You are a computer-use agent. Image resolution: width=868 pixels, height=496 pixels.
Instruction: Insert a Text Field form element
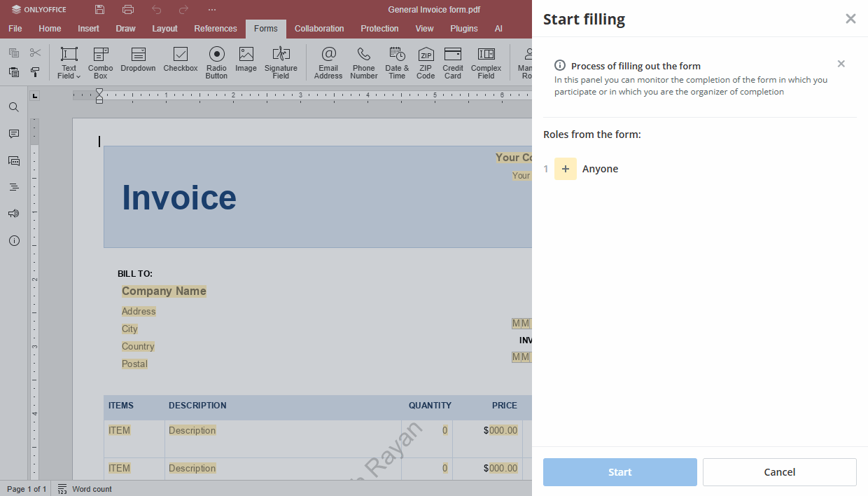tap(69, 56)
